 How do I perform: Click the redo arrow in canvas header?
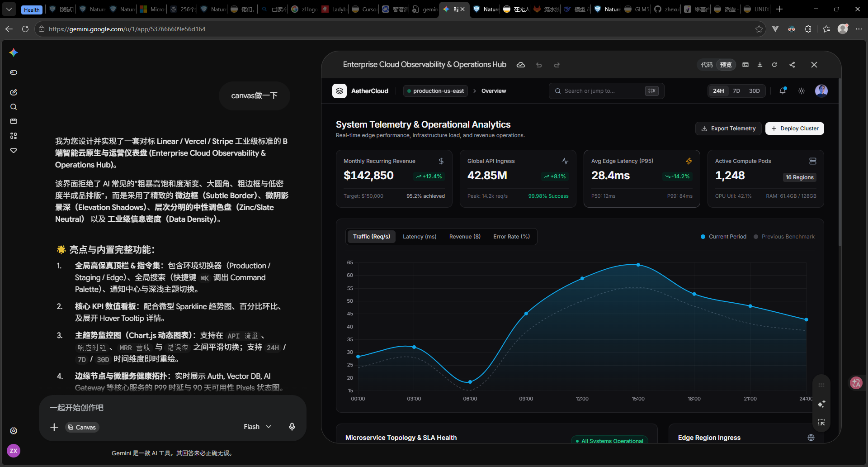pyautogui.click(x=557, y=65)
